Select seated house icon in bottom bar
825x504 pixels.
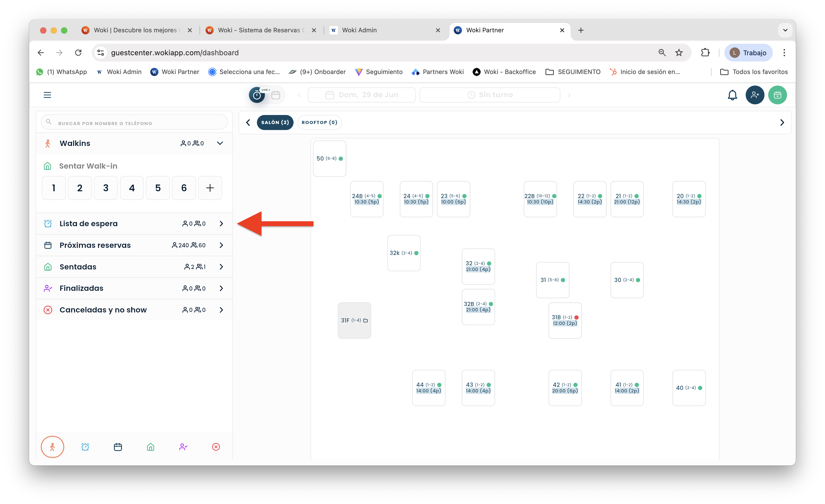pyautogui.click(x=151, y=447)
